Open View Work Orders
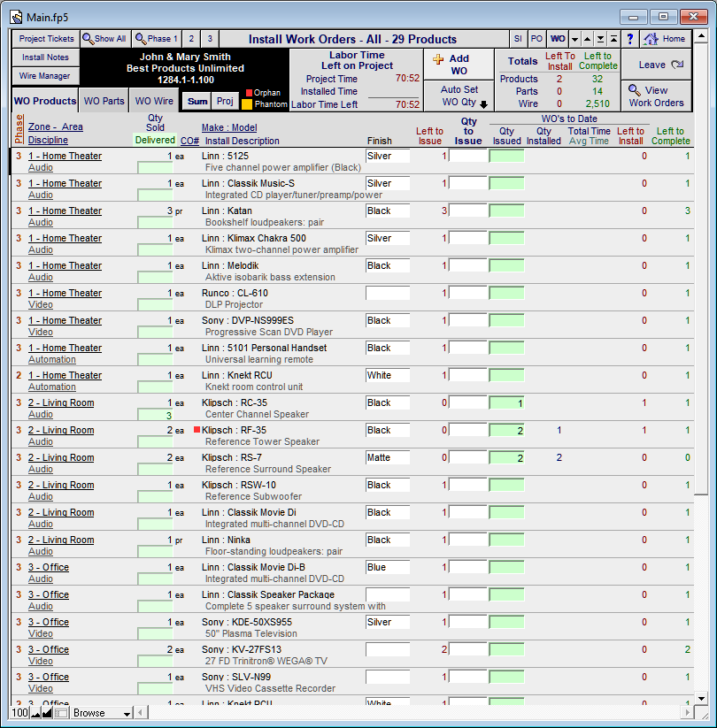The width and height of the screenshot is (717, 728). (x=656, y=96)
